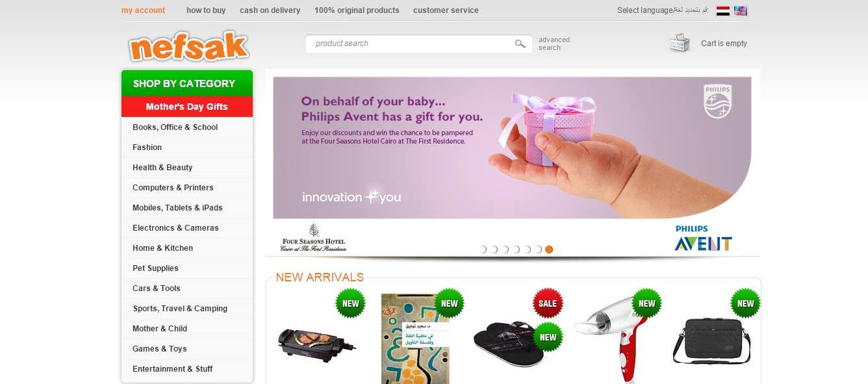Go to my account page
This screenshot has height=384, width=868.
pos(143,10)
